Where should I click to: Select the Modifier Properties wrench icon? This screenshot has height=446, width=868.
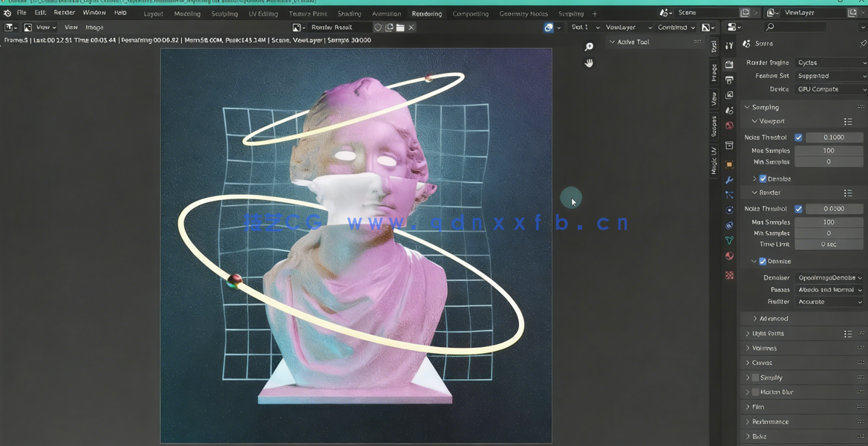click(x=729, y=180)
